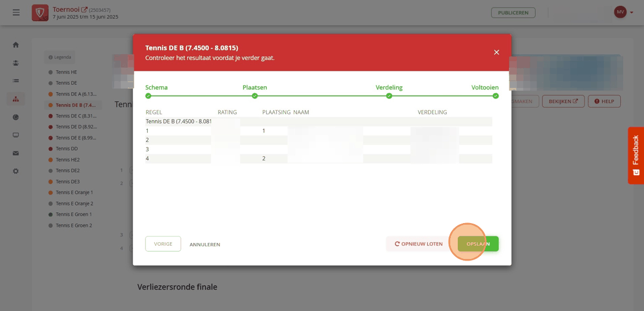Open the settings gear icon in sidebar
644x311 pixels.
[x=16, y=171]
